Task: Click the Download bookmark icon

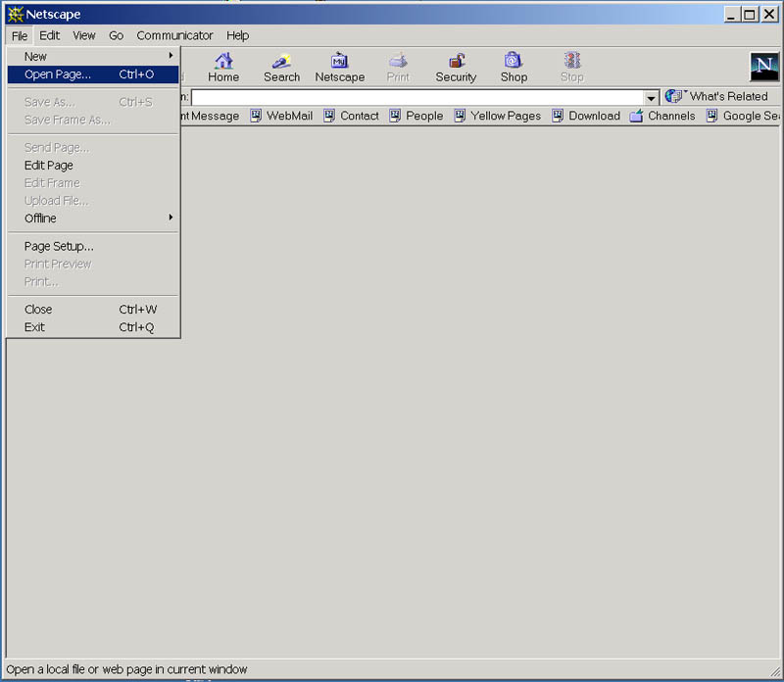Action: coord(558,116)
